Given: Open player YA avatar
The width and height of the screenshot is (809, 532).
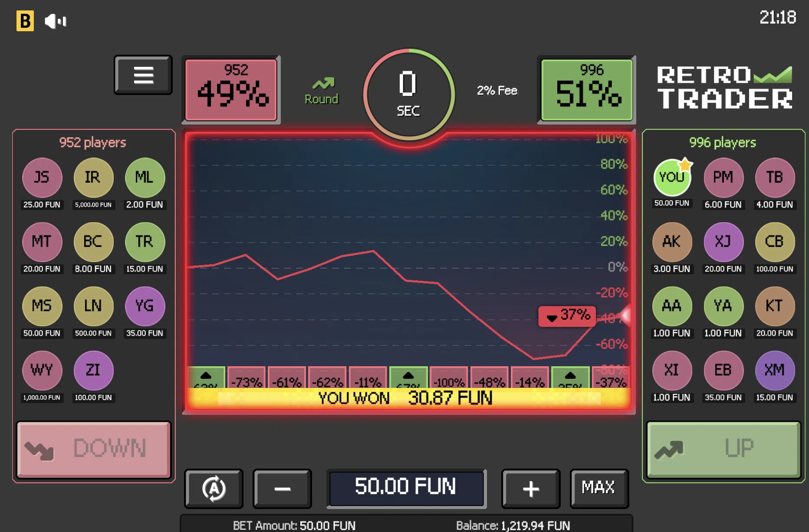Looking at the screenshot, I should click(x=723, y=306).
